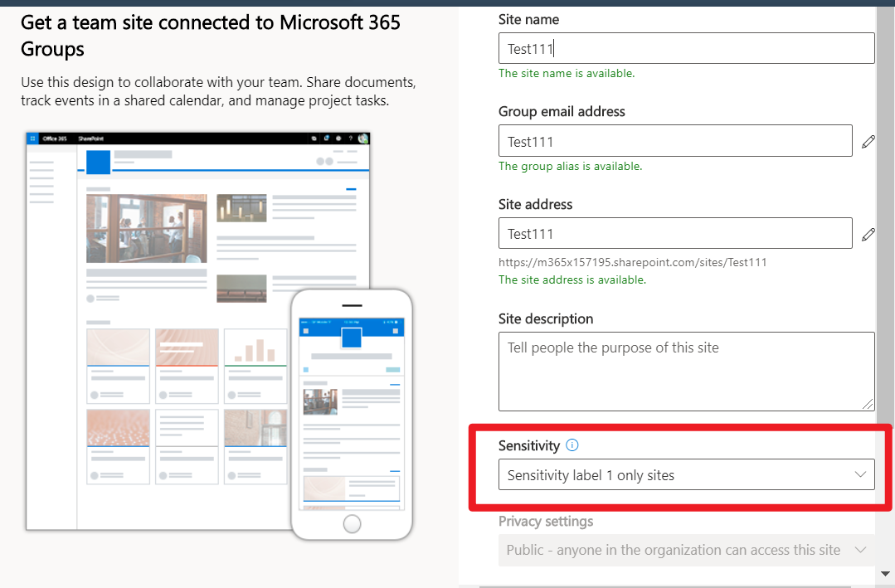The image size is (895, 588).
Task: Click 'The site name is available.' text
Action: (567, 73)
